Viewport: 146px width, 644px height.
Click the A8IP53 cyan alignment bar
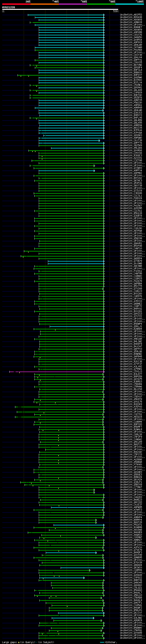(66, 15)
